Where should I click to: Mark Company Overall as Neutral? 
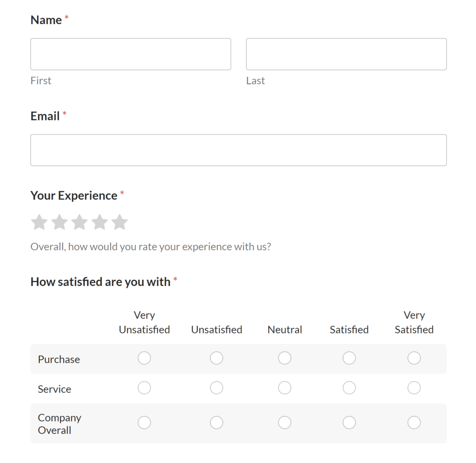(x=284, y=422)
